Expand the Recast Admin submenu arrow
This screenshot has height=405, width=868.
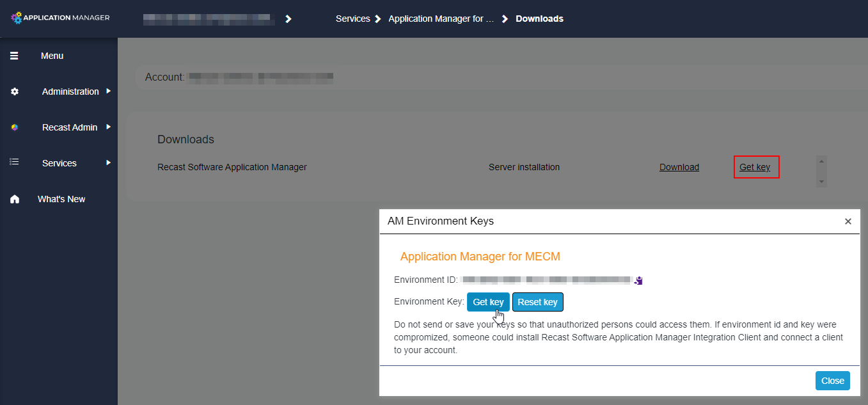(109, 127)
